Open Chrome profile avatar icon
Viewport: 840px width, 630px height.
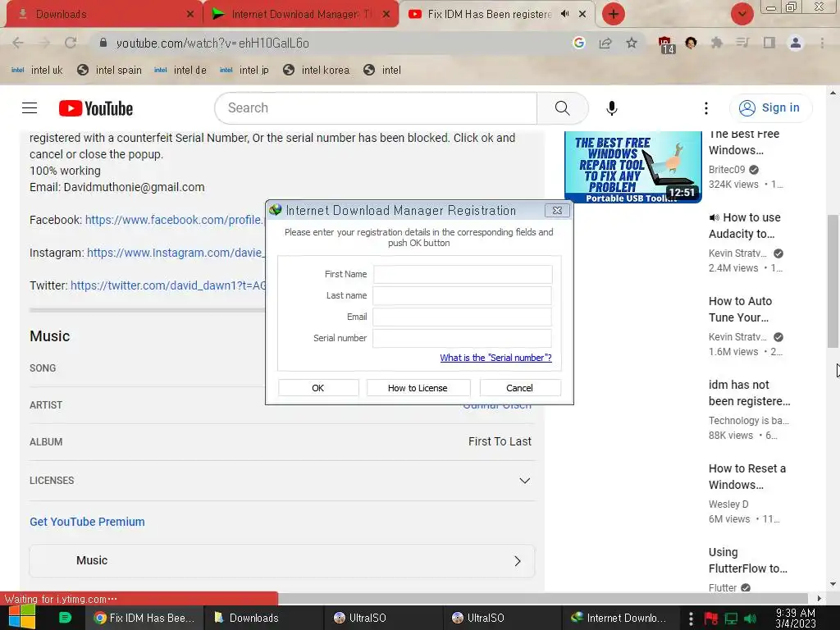(x=796, y=43)
